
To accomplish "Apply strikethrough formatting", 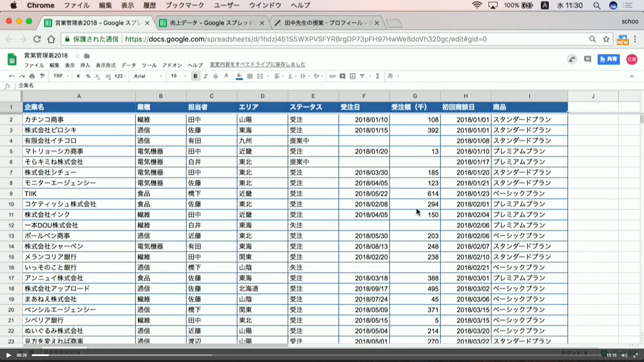I will click(x=216, y=76).
